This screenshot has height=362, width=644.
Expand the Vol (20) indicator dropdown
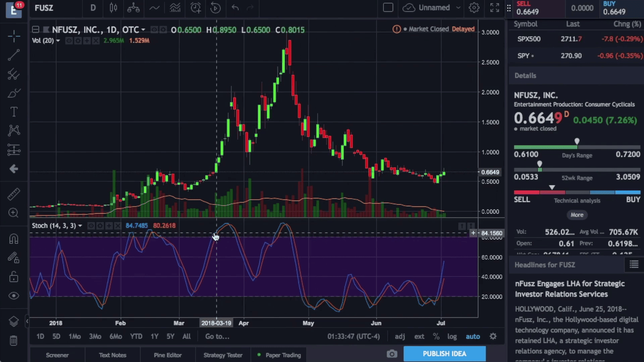tap(58, 41)
